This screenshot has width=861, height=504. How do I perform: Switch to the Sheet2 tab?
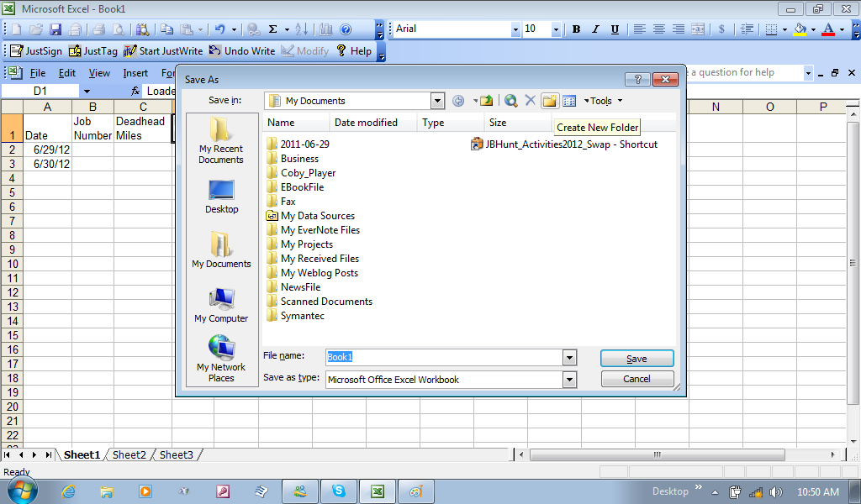[129, 455]
